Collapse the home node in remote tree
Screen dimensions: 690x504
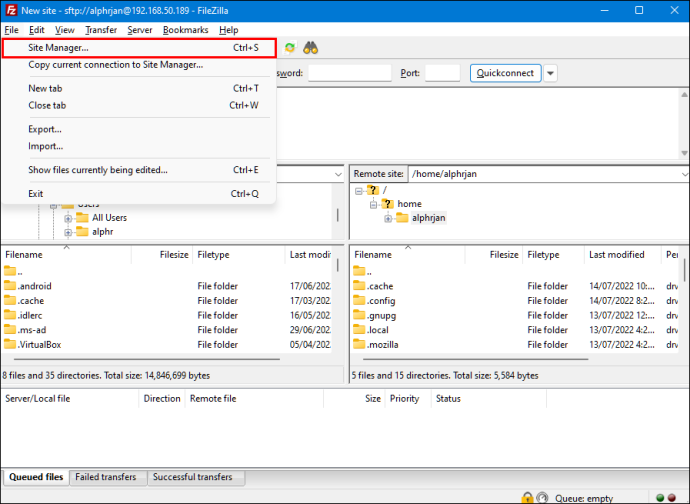(x=373, y=205)
